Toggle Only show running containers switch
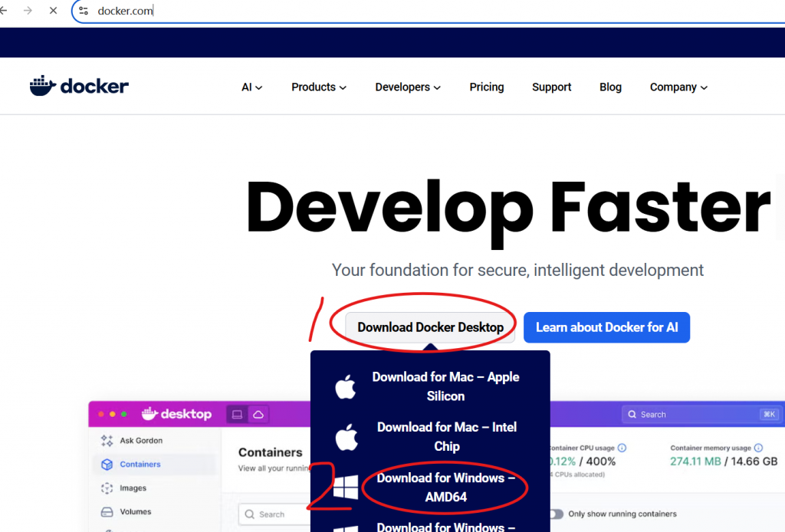 click(x=555, y=514)
